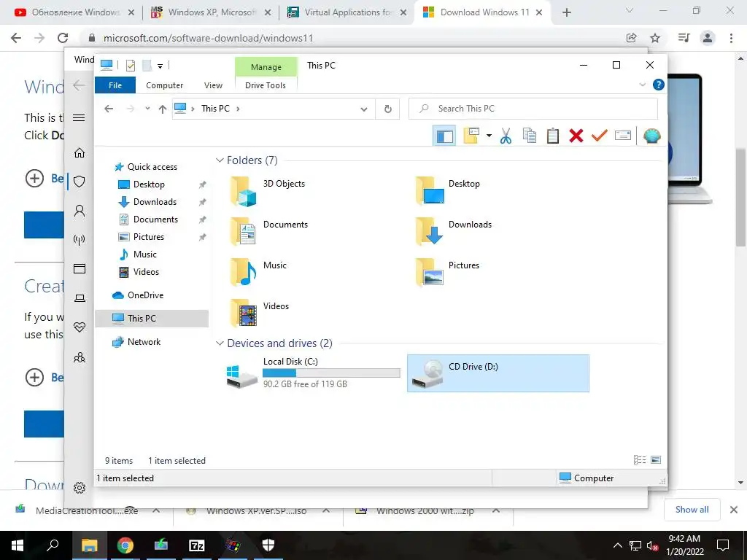The image size is (747, 560).
Task: Open 7-Zip from the taskbar
Action: (197, 545)
